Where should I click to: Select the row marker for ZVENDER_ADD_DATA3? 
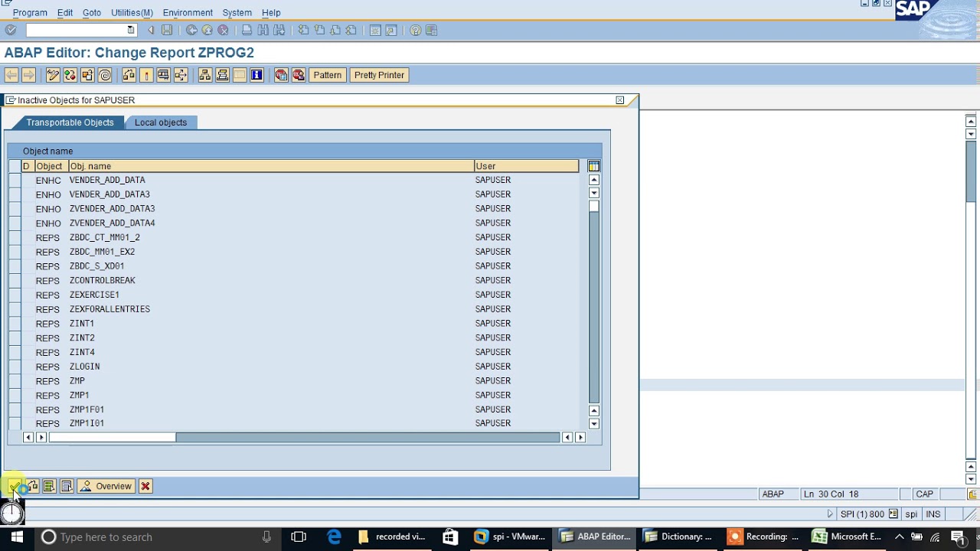click(15, 209)
